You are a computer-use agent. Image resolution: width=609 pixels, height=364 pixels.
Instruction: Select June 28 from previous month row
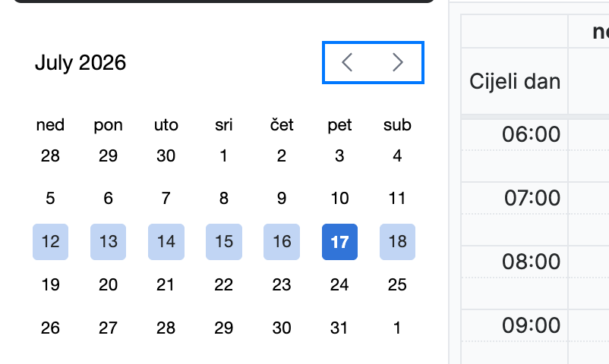[50, 156]
